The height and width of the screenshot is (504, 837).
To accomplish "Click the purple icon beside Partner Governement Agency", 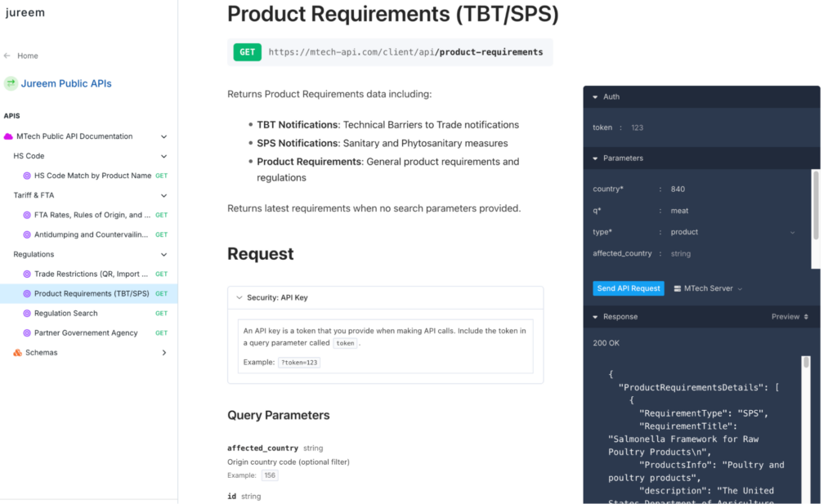I will [27, 332].
